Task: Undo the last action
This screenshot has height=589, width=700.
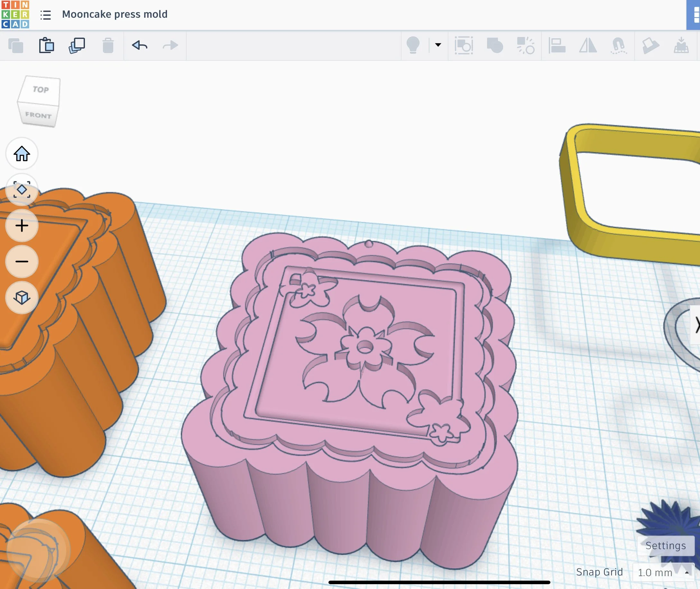Action: tap(140, 45)
